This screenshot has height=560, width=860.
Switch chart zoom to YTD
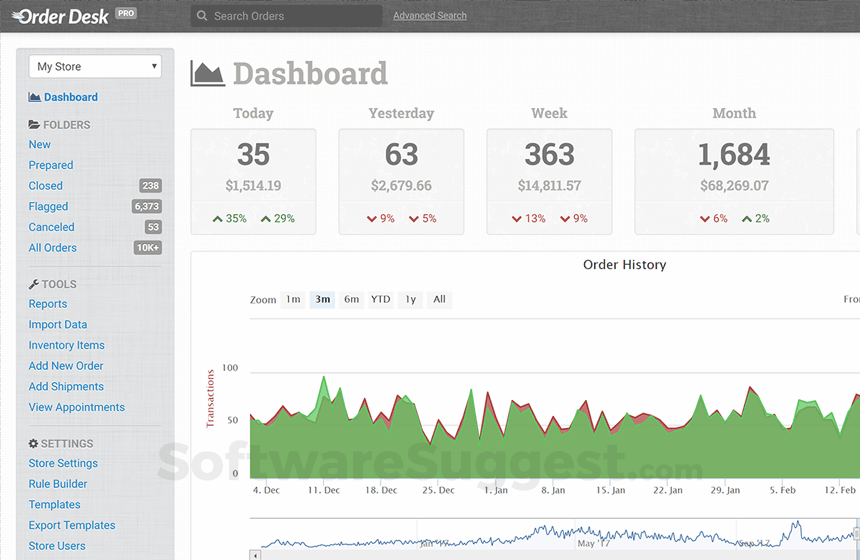coord(380,299)
